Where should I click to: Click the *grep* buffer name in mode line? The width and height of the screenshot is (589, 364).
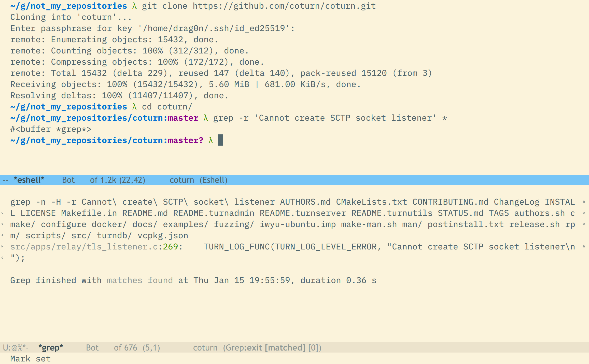tap(51, 348)
